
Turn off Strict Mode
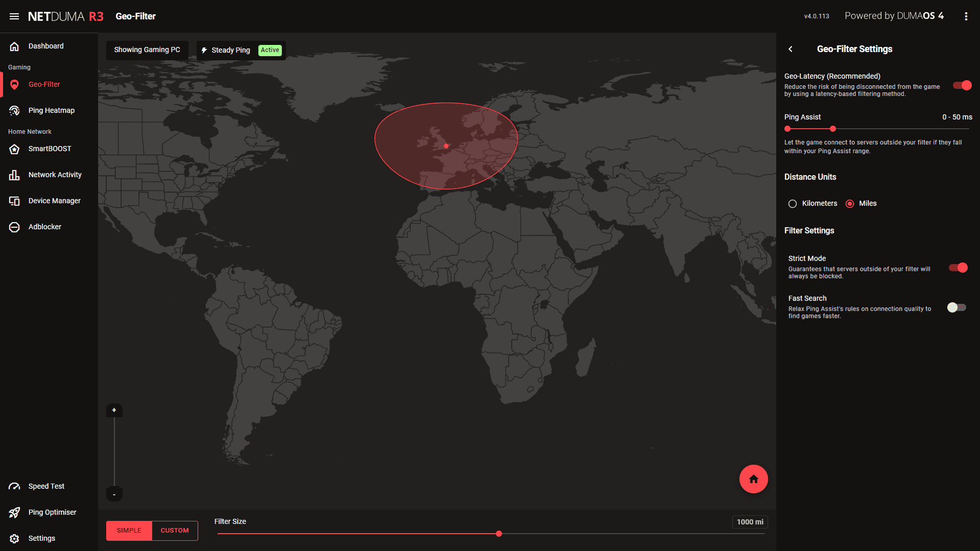(959, 267)
